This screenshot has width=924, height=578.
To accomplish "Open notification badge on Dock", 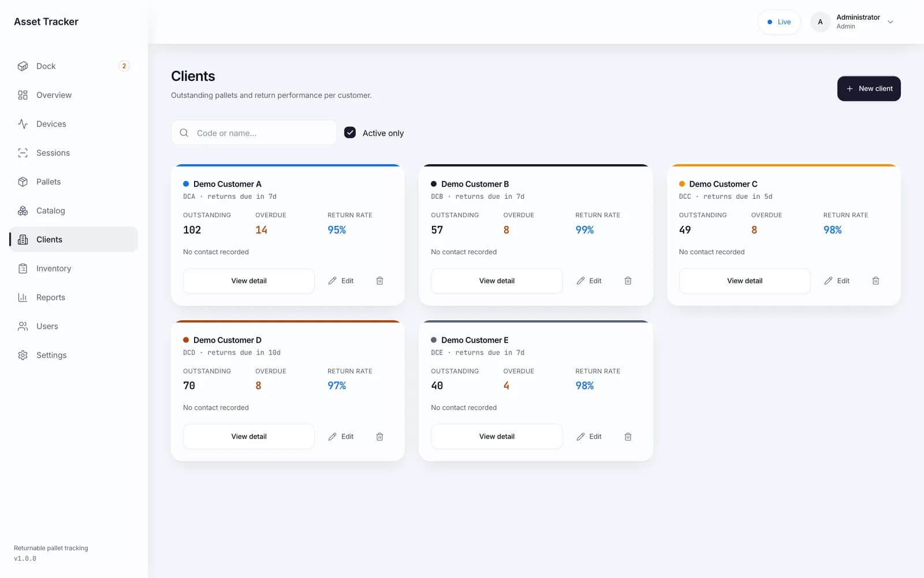I will (124, 66).
